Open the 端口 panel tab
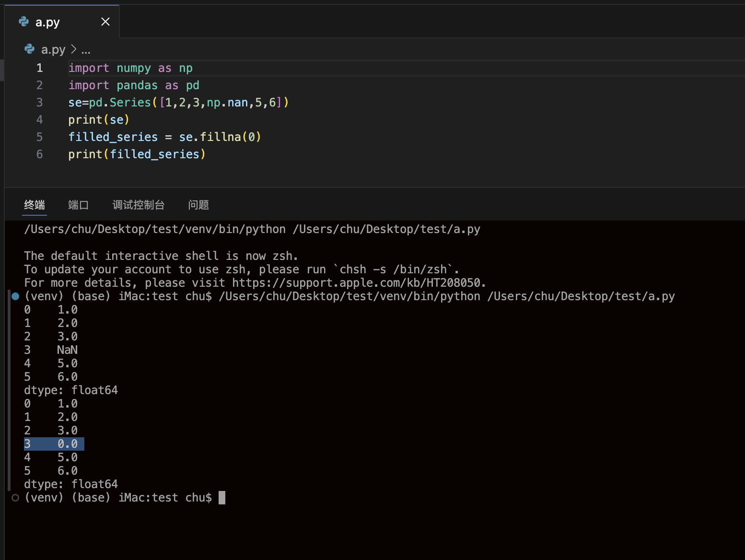 click(x=78, y=205)
